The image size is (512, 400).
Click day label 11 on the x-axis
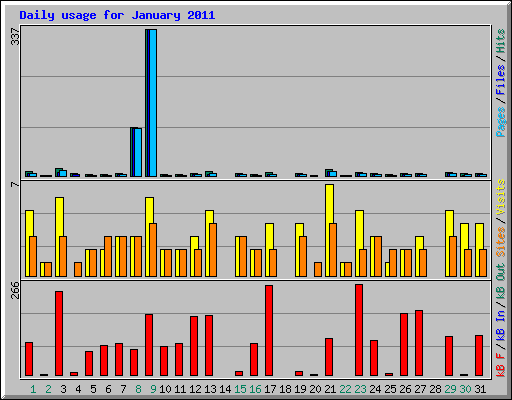[x=180, y=389]
